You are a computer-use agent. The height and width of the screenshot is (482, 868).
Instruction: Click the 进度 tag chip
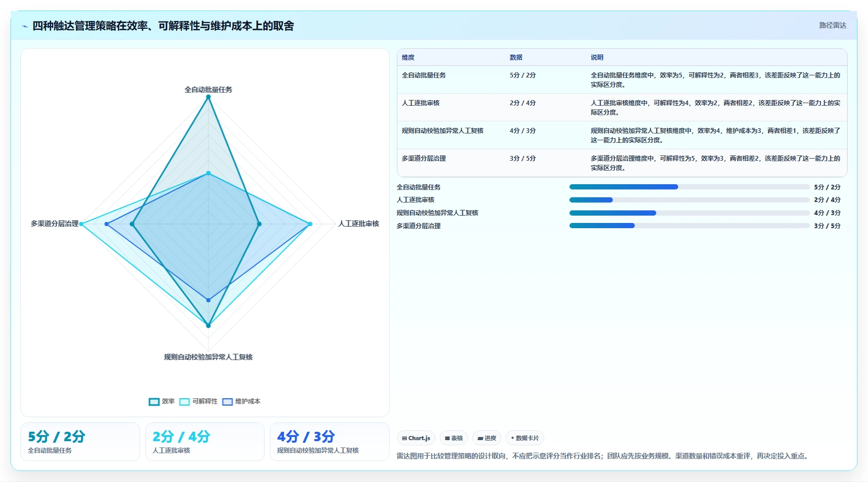(x=487, y=438)
